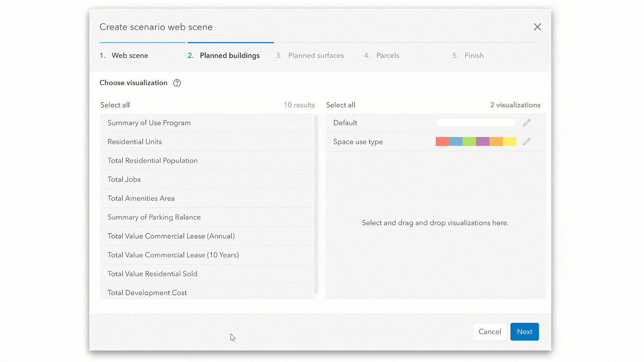Click the Space use type color ramp
Screen dimensions: 644x362
pos(476,141)
